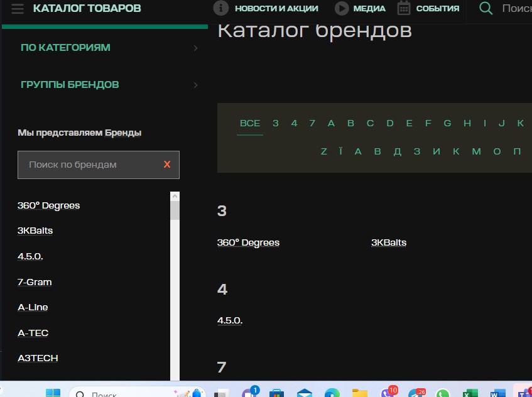The width and height of the screenshot is (532, 397).
Task: Filter brands by letter J
Action: coord(501,123)
